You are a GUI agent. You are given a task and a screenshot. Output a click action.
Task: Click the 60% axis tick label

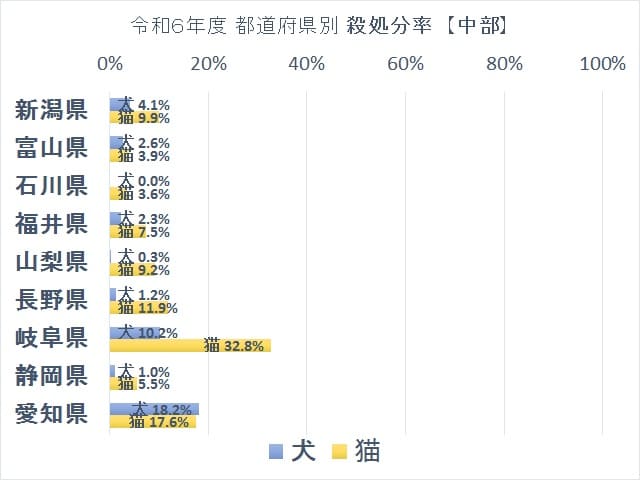406,64
